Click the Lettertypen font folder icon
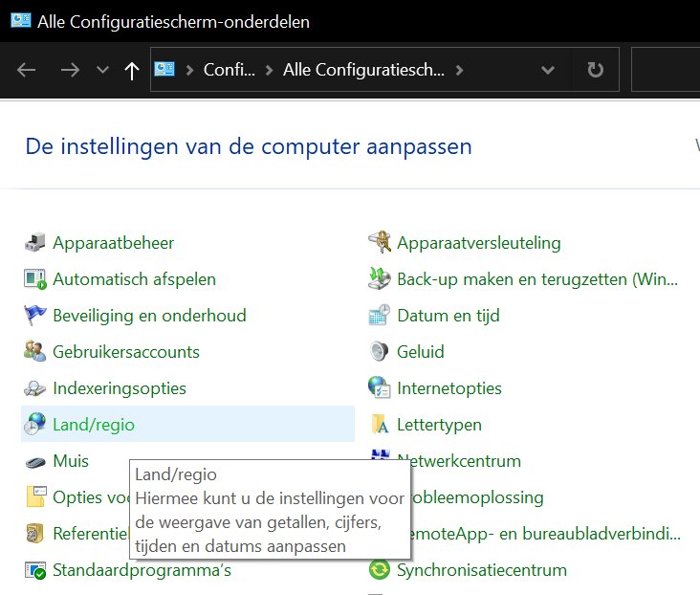This screenshot has height=595, width=700. [380, 424]
